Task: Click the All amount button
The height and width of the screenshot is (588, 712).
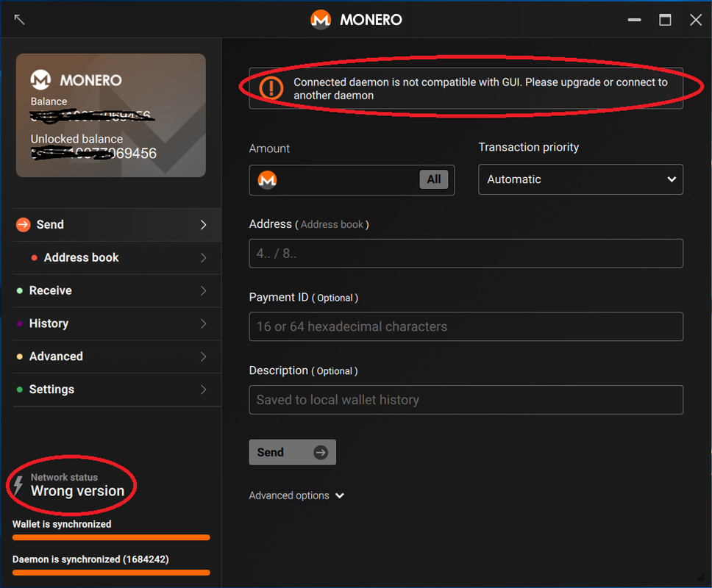Action: [434, 179]
